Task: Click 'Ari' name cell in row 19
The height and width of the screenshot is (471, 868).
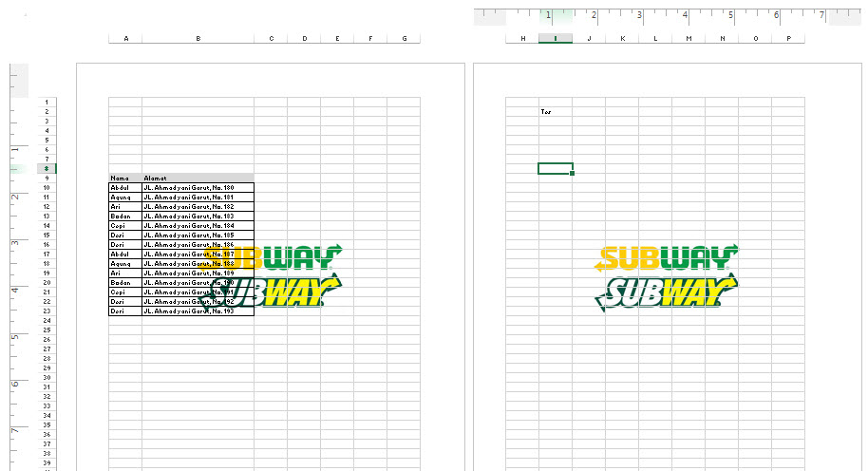Action: pos(125,273)
